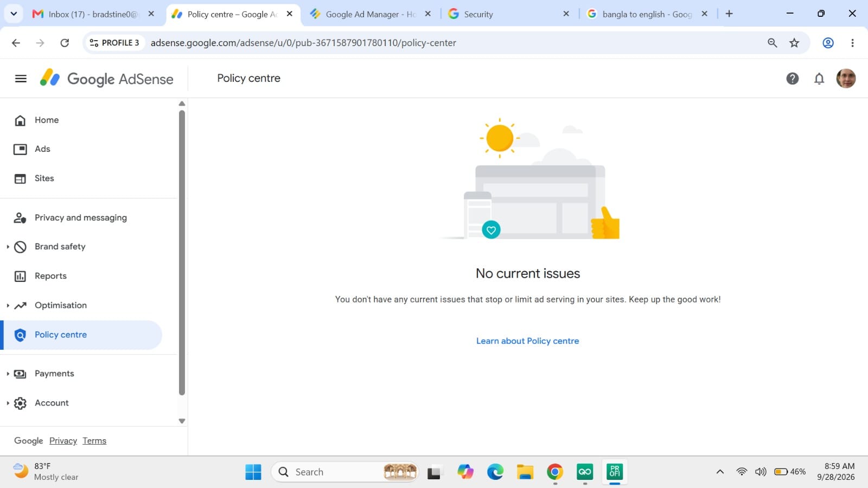Click the sidebar scroll down arrow
The height and width of the screenshot is (488, 868).
pyautogui.click(x=182, y=421)
